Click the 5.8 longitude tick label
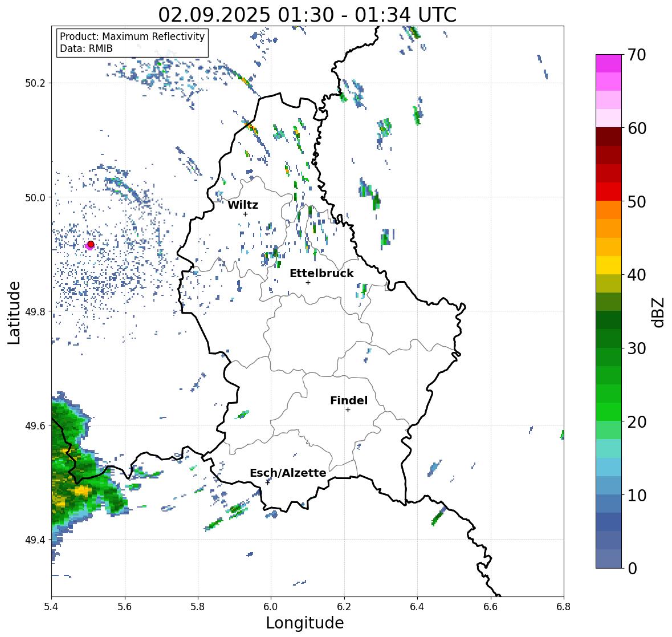Viewport: 672px width, 637px height. click(x=198, y=606)
